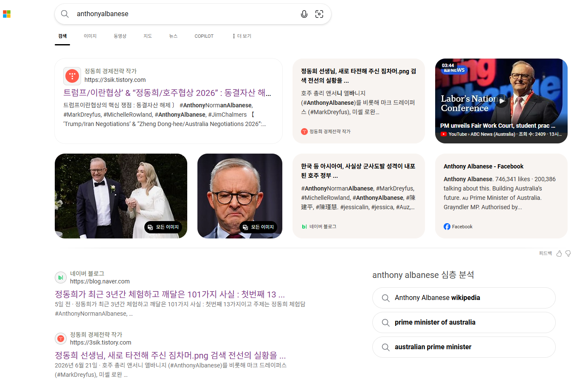Image resolution: width=588 pixels, height=384 pixels.
Task: Click search icon beside prime minister of australia
Action: click(x=385, y=322)
